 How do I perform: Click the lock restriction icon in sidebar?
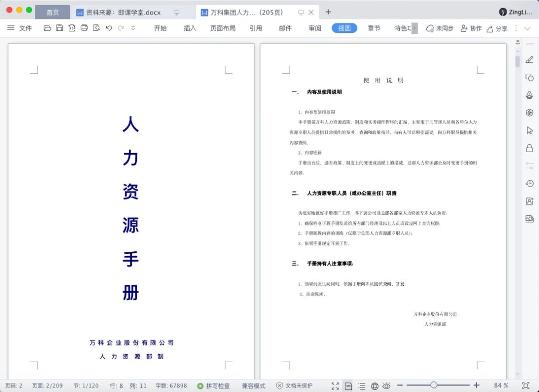530,148
